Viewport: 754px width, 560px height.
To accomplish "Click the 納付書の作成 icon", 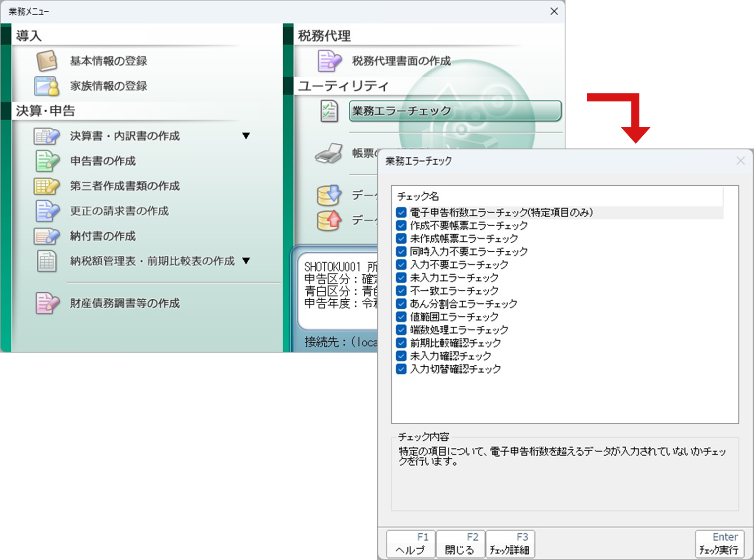I will [x=47, y=236].
